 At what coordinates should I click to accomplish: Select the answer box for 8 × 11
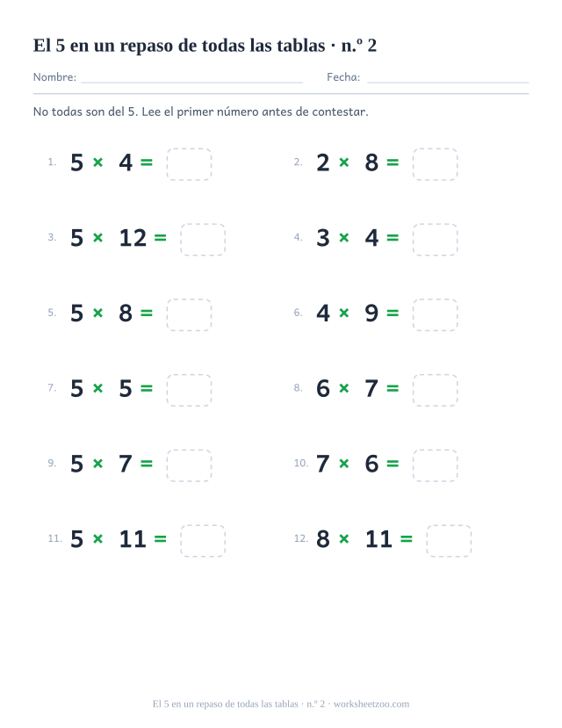pos(449,541)
